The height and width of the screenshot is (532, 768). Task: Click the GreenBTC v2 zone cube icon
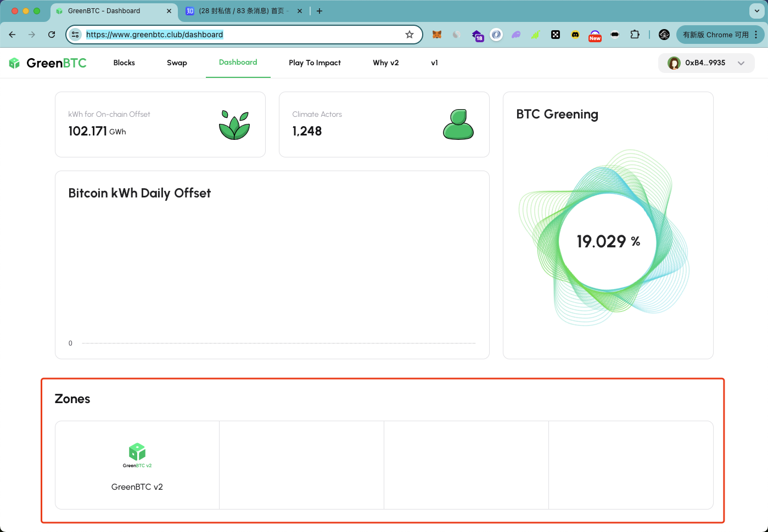(x=137, y=452)
